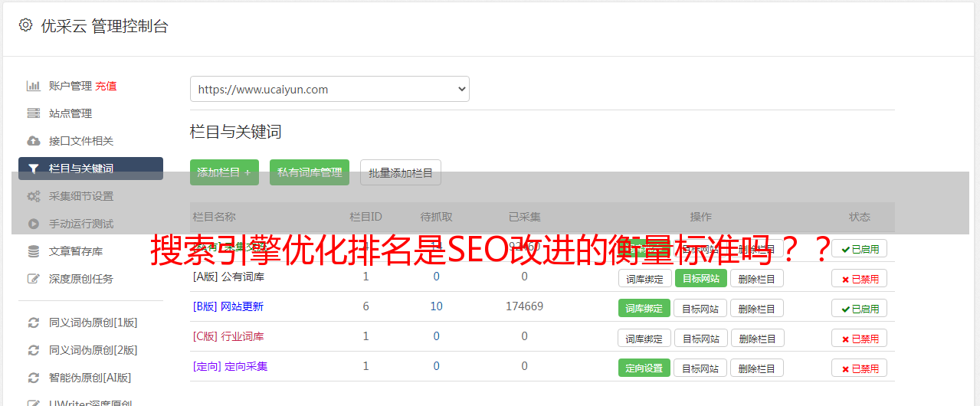
Task: Toggle 已启用 status for [B版] 网站更新
Action: pos(860,309)
